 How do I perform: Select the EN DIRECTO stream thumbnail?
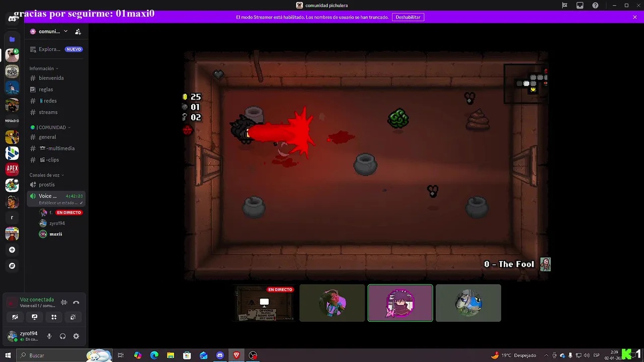coord(264,303)
